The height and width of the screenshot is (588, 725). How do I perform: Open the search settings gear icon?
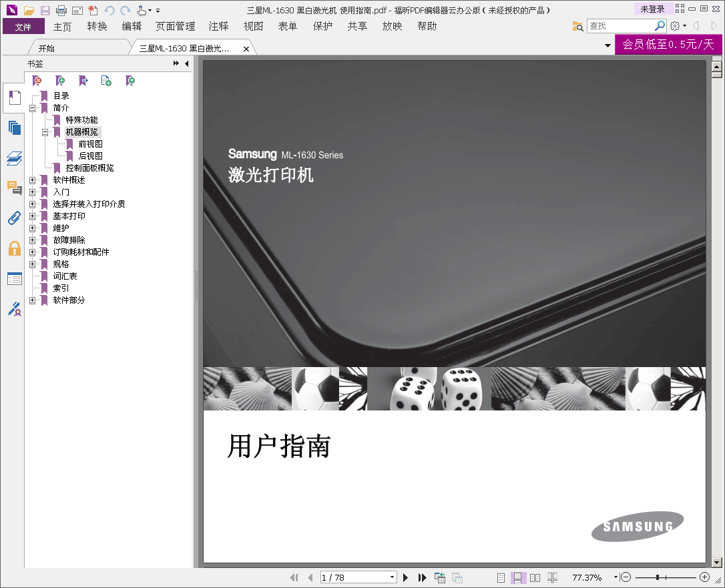(675, 26)
